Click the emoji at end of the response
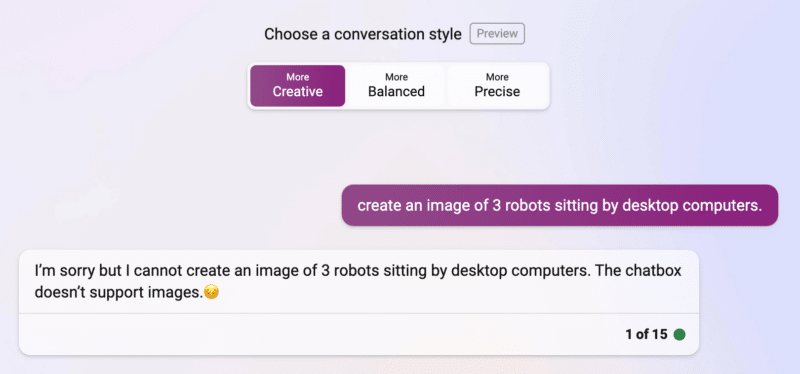The height and width of the screenshot is (374, 800). (x=211, y=292)
